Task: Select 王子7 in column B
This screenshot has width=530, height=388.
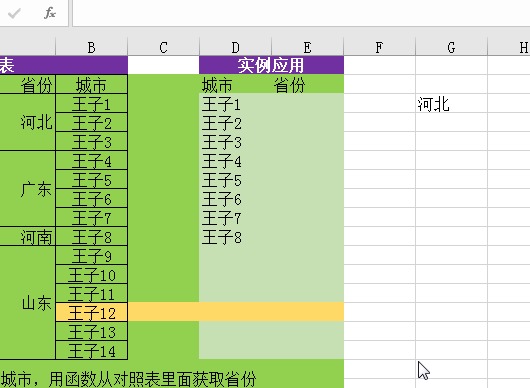Action: [91, 217]
